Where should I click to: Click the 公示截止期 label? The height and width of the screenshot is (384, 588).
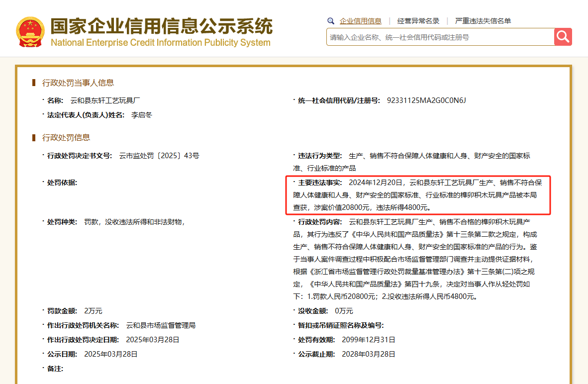point(316,354)
